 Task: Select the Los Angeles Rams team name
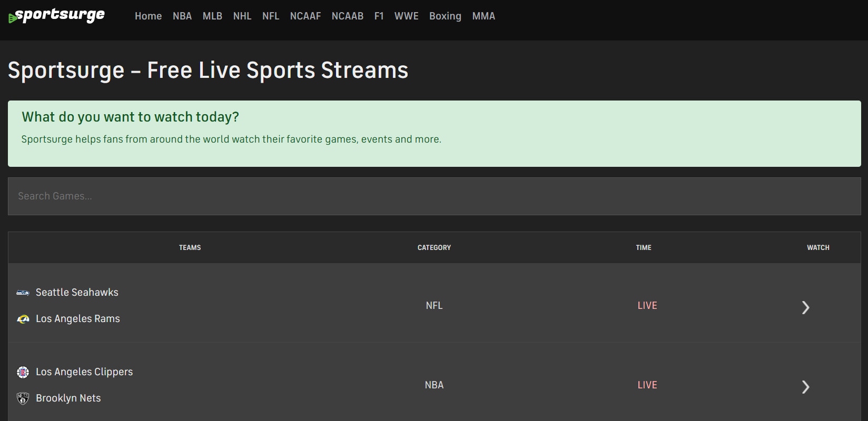pos(78,319)
